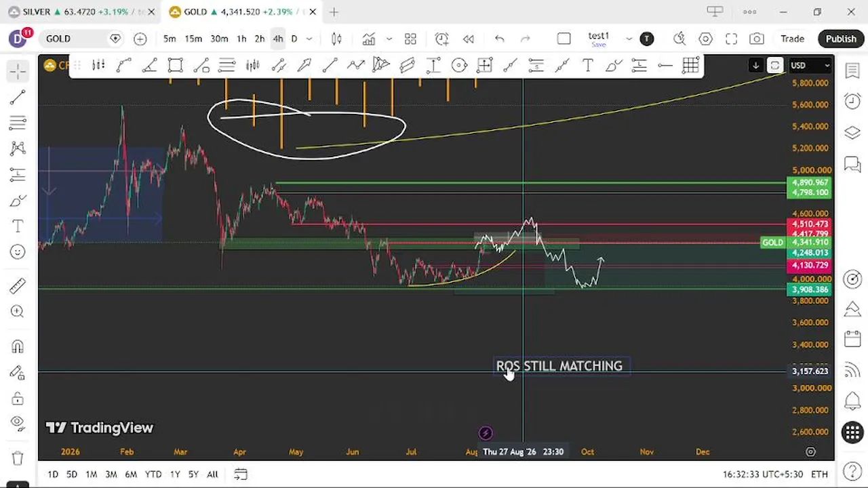
Task: Click the undo arrow
Action: [x=499, y=39]
